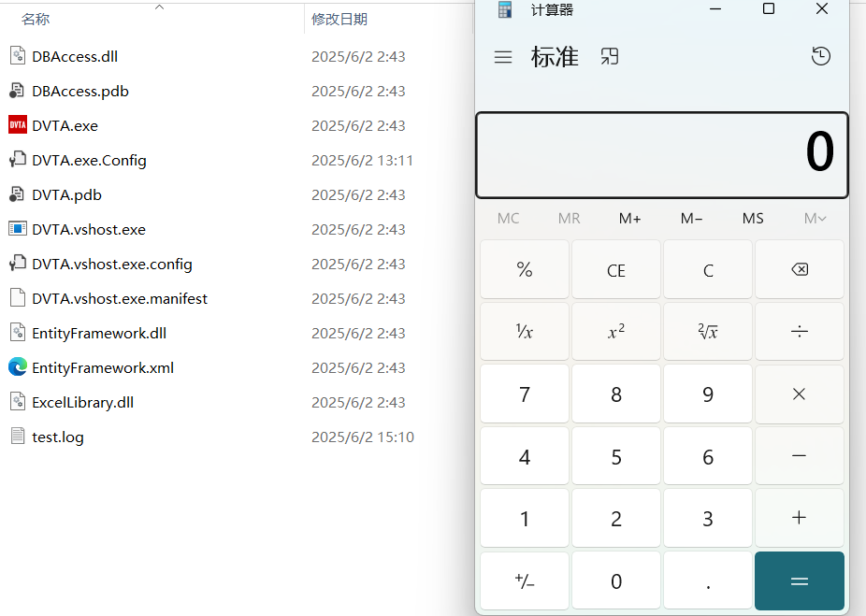Viewport: 866px width, 616px height.
Task: Click the M+ memory add button
Action: tap(629, 219)
